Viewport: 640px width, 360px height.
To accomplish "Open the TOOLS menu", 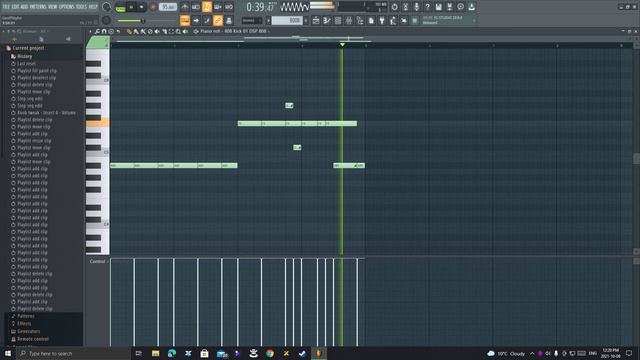I will 81,7.
